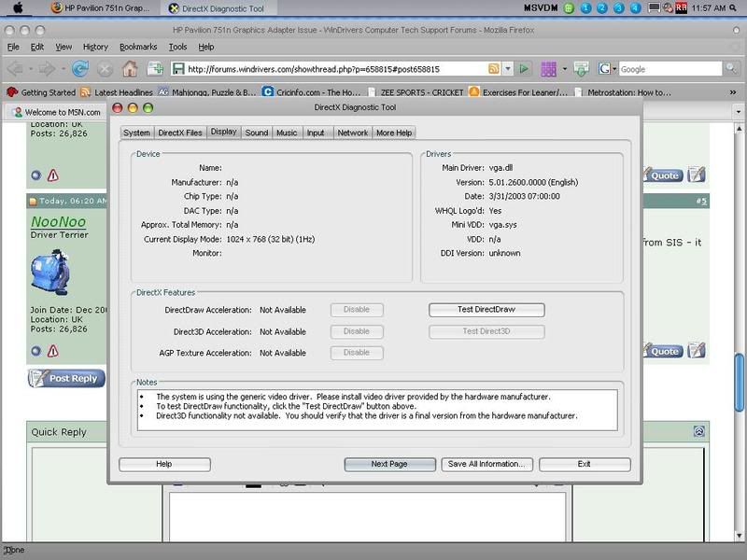Switch to the Network tab
Viewport: 747px width, 560px height.
pyautogui.click(x=353, y=133)
